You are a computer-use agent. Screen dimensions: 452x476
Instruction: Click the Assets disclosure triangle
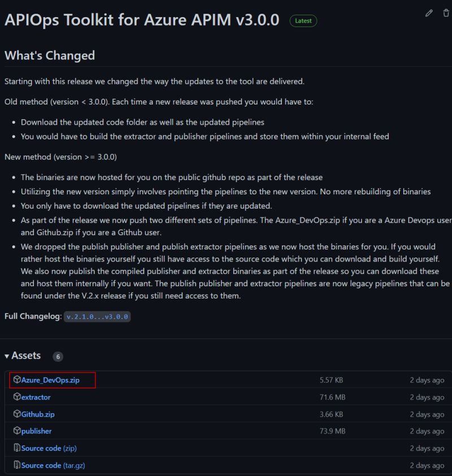click(x=7, y=356)
